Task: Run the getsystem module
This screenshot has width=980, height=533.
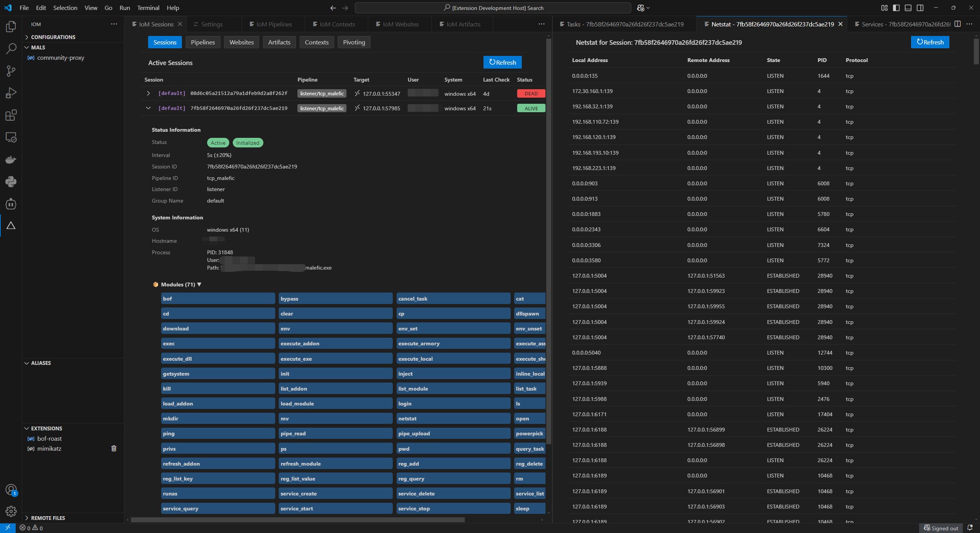Action: coord(218,373)
